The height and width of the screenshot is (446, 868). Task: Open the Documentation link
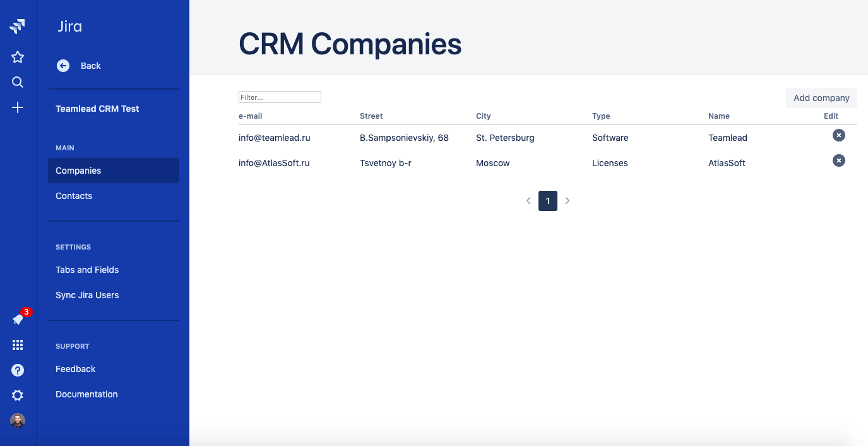pos(86,394)
